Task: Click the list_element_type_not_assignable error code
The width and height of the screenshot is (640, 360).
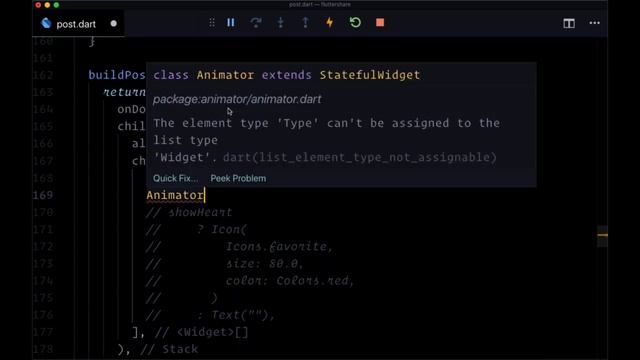Action: click(x=360, y=158)
